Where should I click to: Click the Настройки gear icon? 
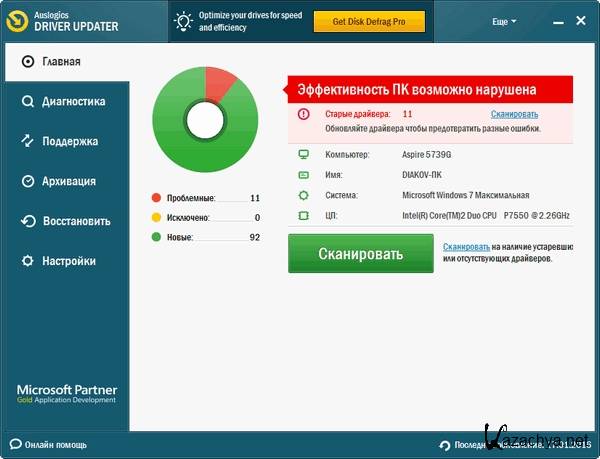pyautogui.click(x=28, y=261)
